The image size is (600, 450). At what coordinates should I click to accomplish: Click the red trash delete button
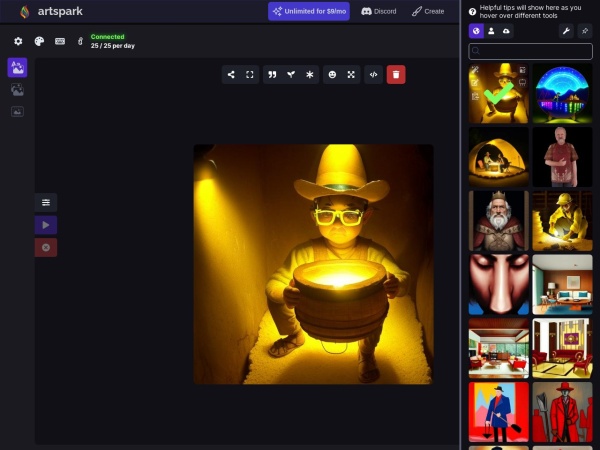pos(396,74)
